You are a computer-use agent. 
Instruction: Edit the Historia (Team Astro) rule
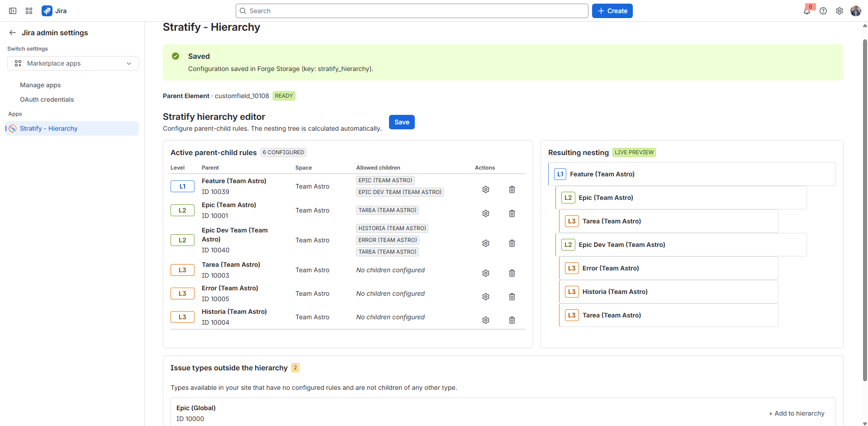pyautogui.click(x=486, y=320)
